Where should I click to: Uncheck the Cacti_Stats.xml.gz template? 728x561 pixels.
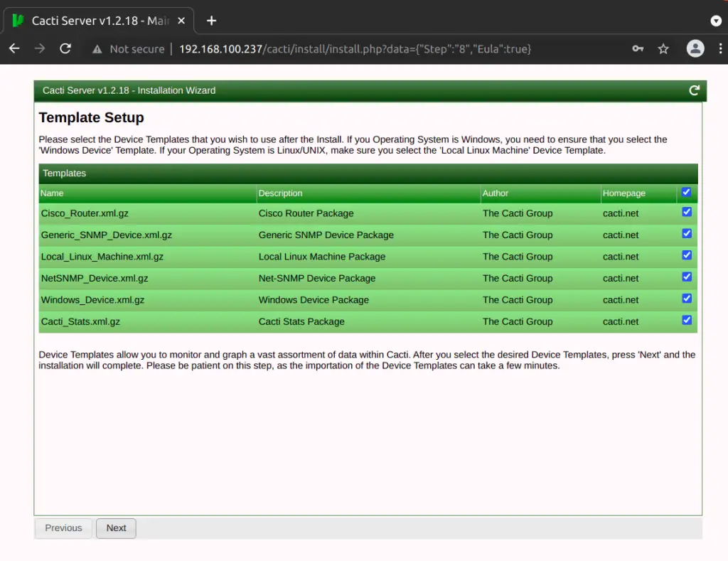coord(686,320)
